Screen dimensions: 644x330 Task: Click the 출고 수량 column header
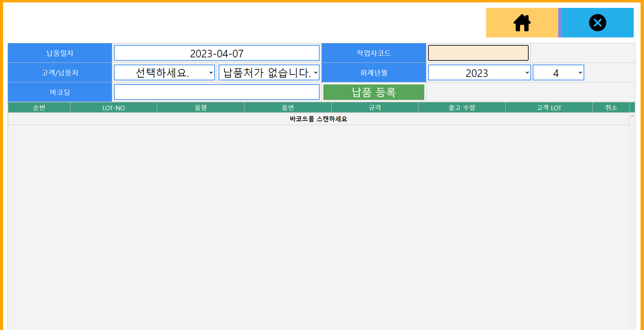pyautogui.click(x=462, y=107)
